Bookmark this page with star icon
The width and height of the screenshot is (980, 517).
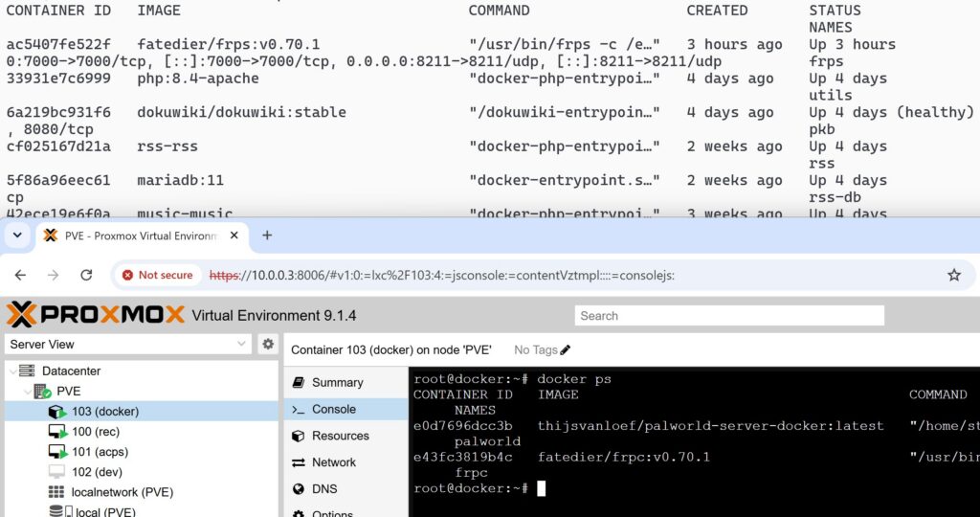tap(954, 275)
